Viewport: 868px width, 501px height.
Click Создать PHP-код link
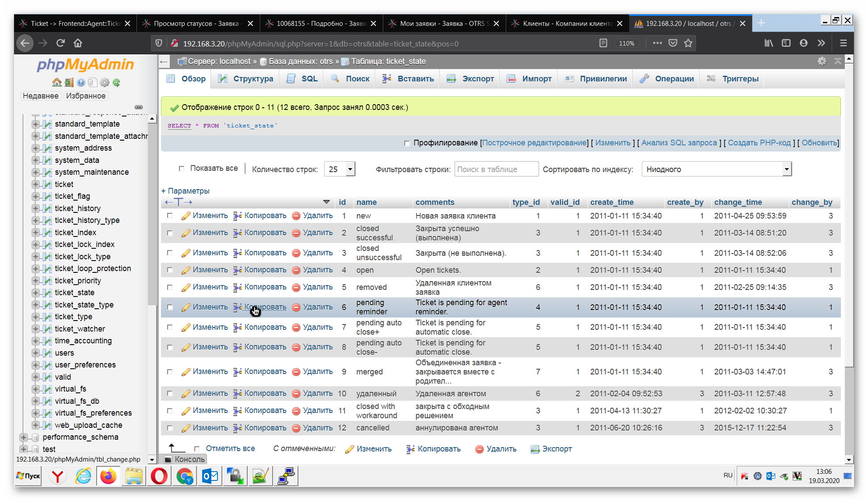tap(759, 143)
